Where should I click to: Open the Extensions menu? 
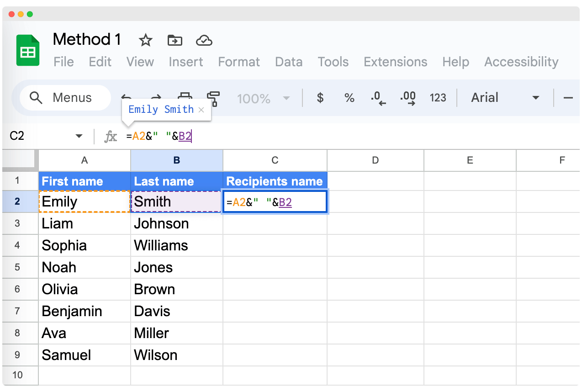click(x=395, y=62)
